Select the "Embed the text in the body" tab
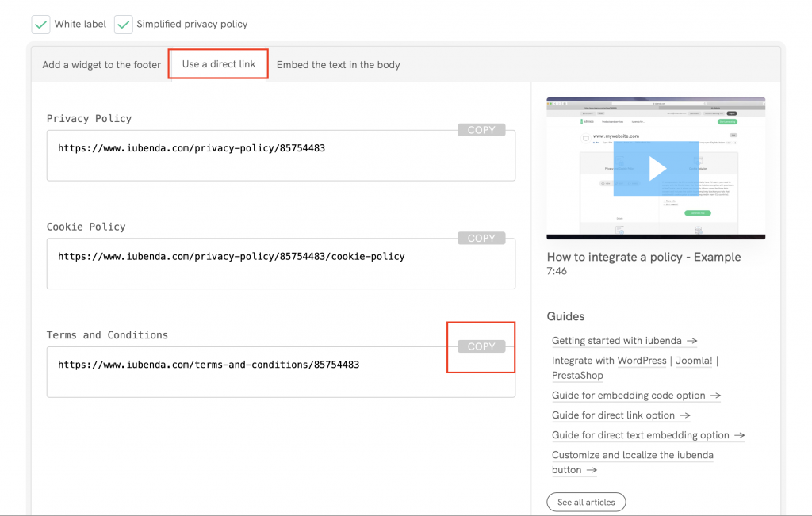This screenshot has height=516, width=812. (x=339, y=64)
